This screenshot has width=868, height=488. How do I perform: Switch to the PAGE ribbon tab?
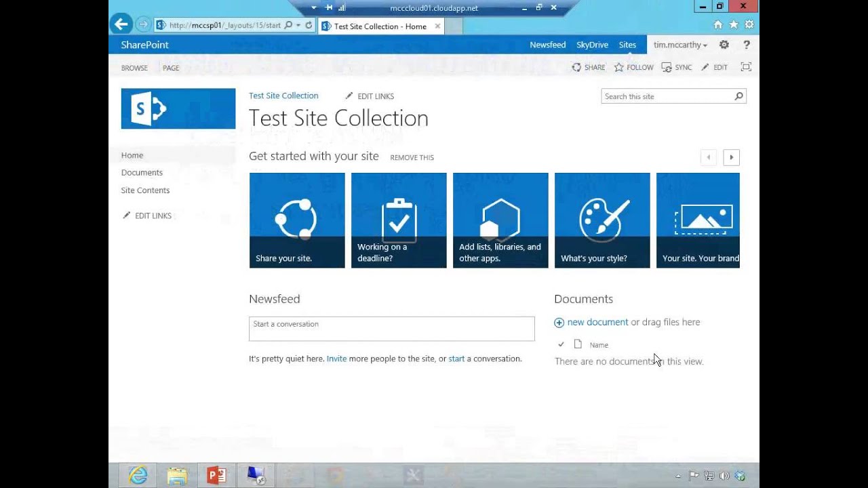171,68
